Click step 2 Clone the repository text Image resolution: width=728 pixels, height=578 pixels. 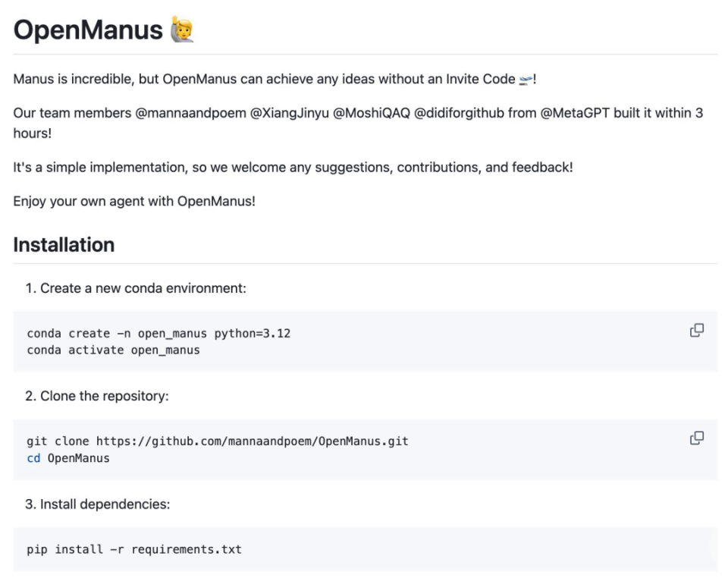click(x=97, y=396)
